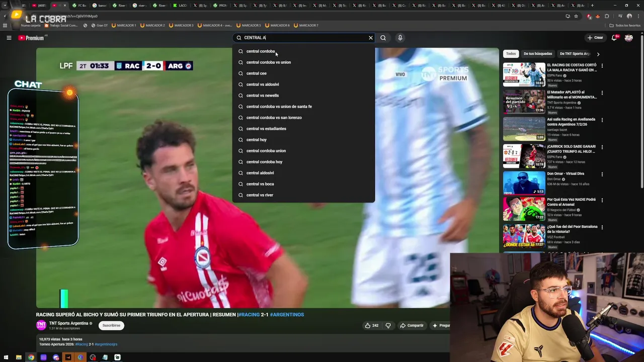Open the YouTube guide hamburger menu
The height and width of the screenshot is (362, 644).
pos(9,38)
